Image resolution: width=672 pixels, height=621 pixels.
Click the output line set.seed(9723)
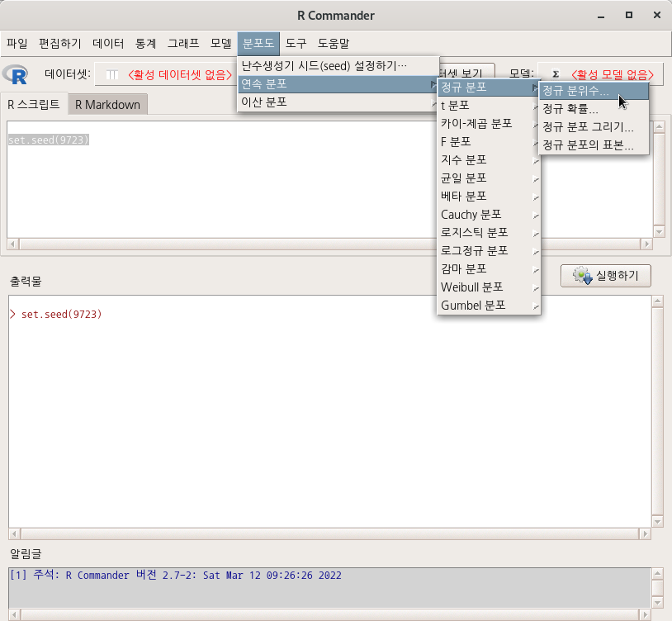click(61, 314)
